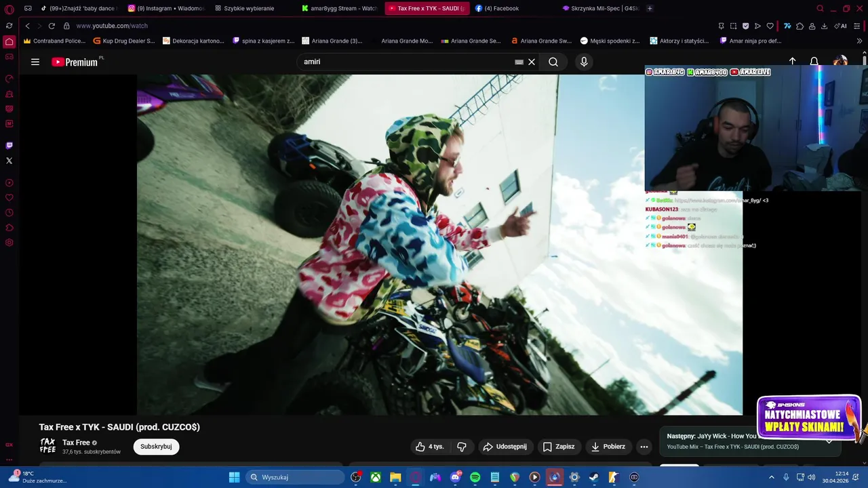Viewport: 868px width, 488px height.
Task: Open the browser downloads icon
Action: [x=824, y=26]
